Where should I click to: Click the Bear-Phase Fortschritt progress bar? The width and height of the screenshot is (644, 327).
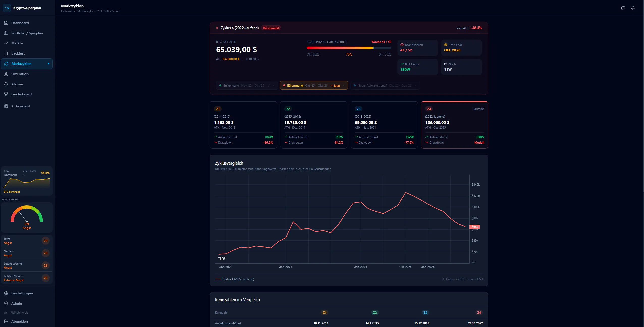349,48
